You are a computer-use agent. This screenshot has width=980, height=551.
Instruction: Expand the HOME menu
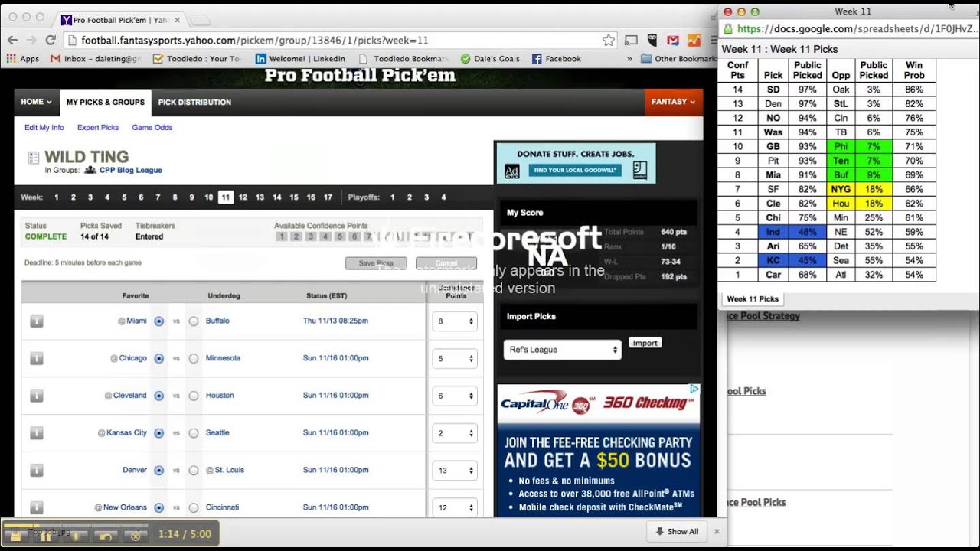(36, 102)
